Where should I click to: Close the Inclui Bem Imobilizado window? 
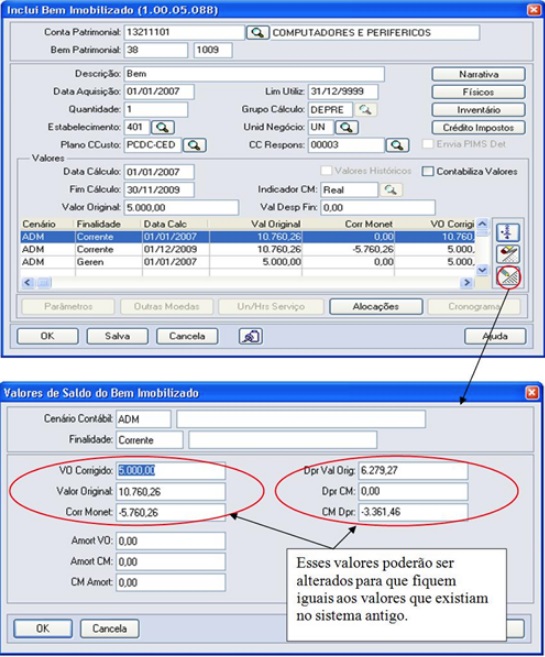[533, 9]
